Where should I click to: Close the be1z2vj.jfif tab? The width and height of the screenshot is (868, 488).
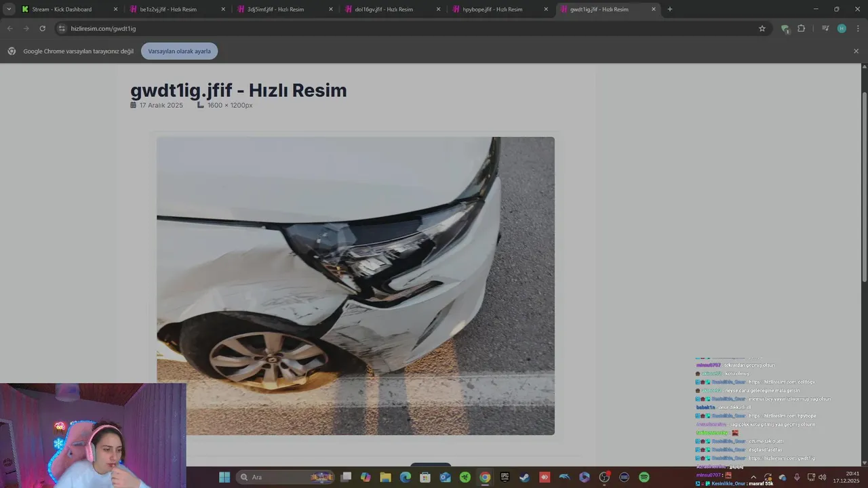tap(223, 9)
